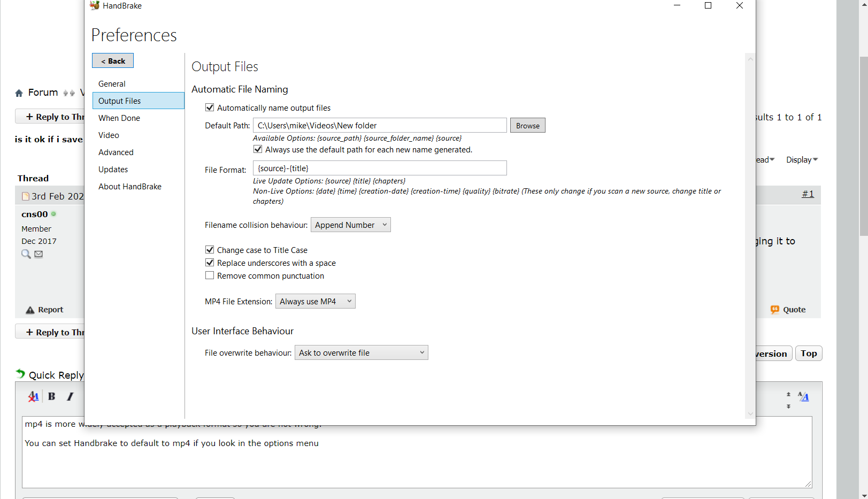Screen dimensions: 868x499
Task: Click the Default Path text field
Action: tap(380, 125)
